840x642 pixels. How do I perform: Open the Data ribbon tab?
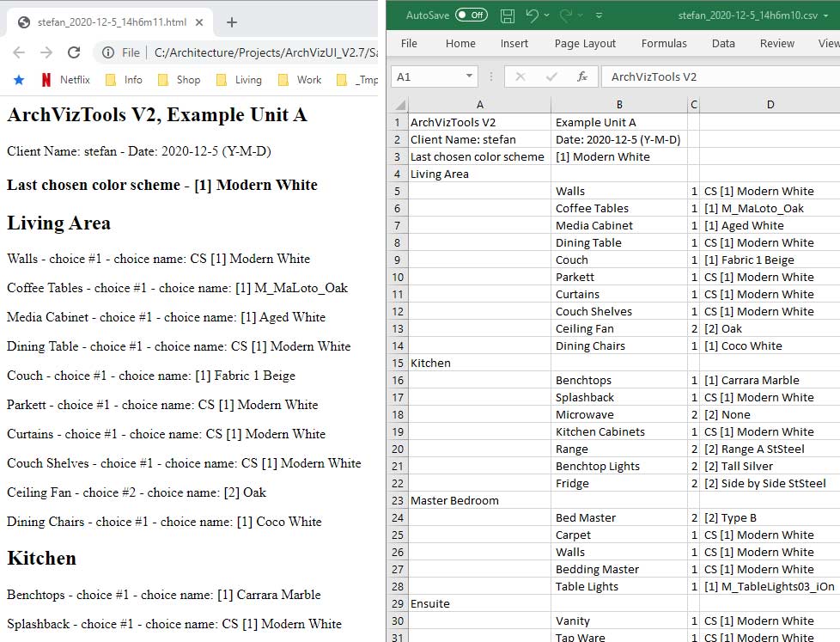pos(722,44)
